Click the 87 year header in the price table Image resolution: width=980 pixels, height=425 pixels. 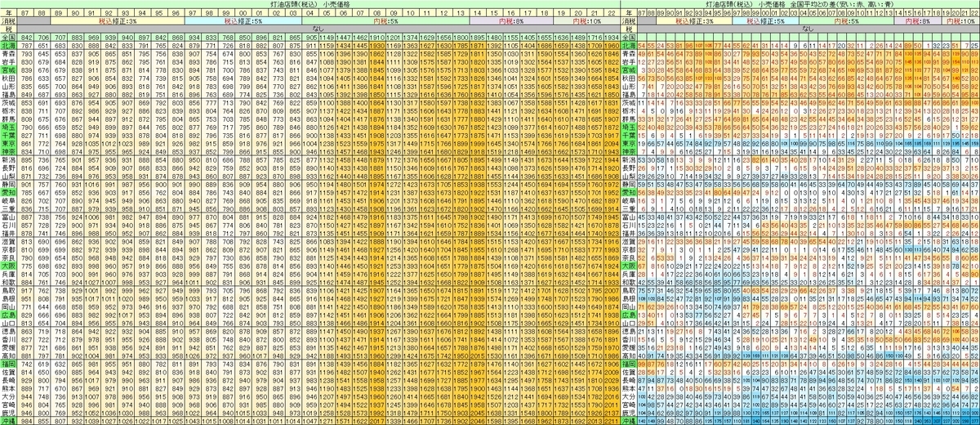(25, 12)
